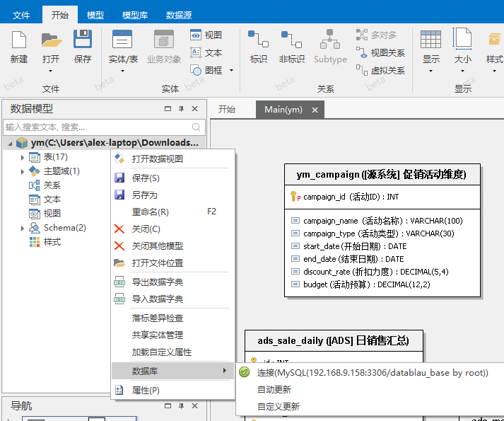Collapse the ym model root node
Image resolution: width=504 pixels, height=421 pixels.
tap(10, 143)
